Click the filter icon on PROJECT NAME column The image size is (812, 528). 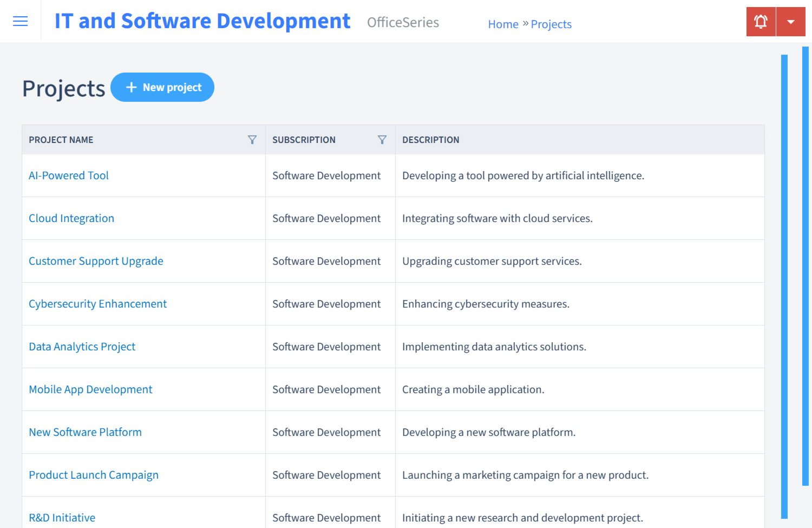(x=252, y=139)
